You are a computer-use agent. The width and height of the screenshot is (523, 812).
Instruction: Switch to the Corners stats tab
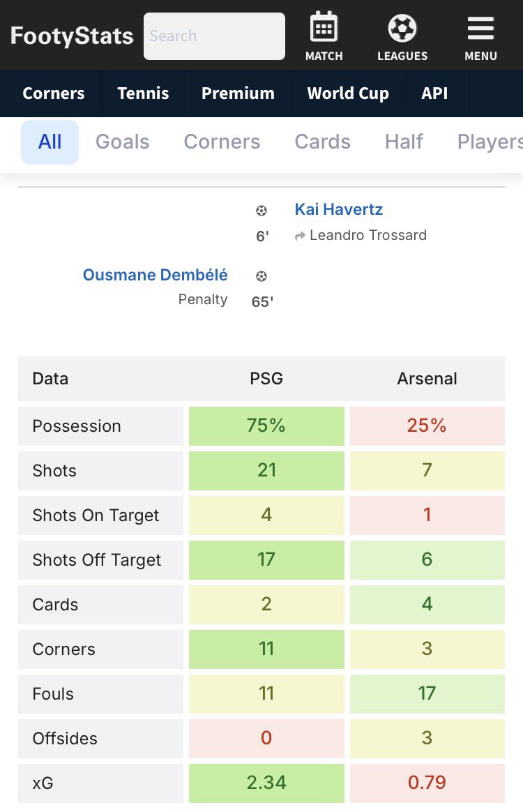point(222,142)
